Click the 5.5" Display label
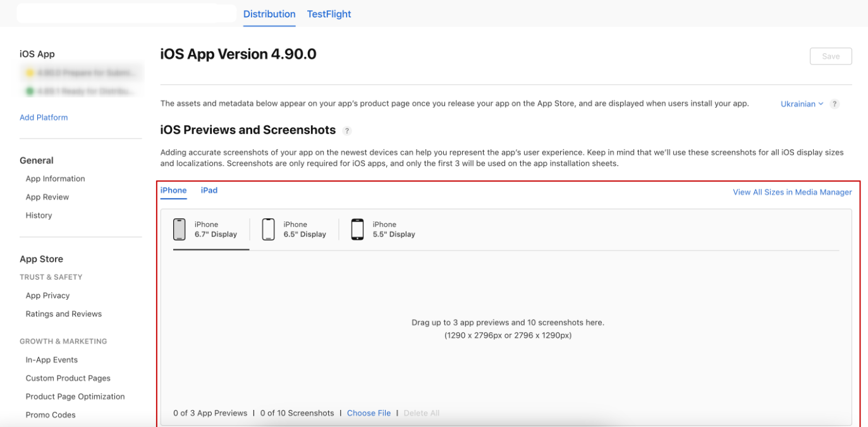The image size is (868, 427). pos(394,234)
